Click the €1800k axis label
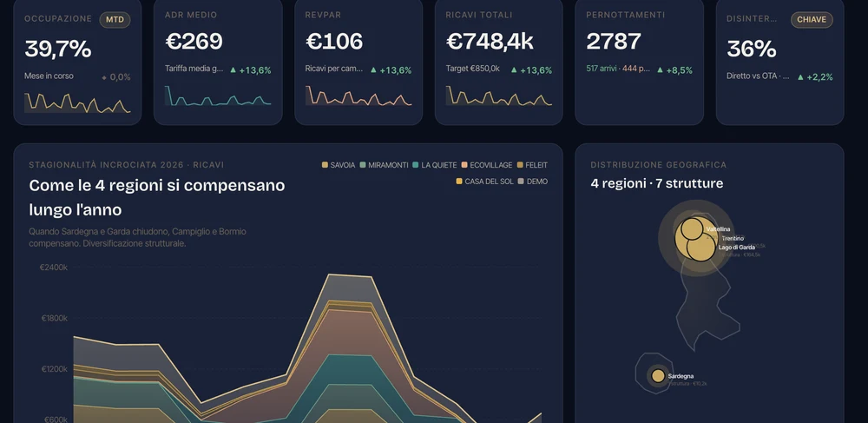The image size is (868, 423). 54,319
